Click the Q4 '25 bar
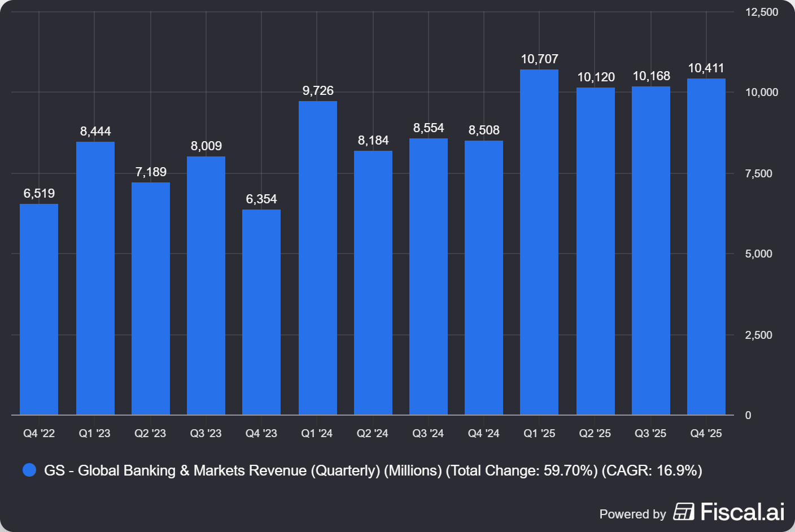795x532 pixels. pos(706,247)
